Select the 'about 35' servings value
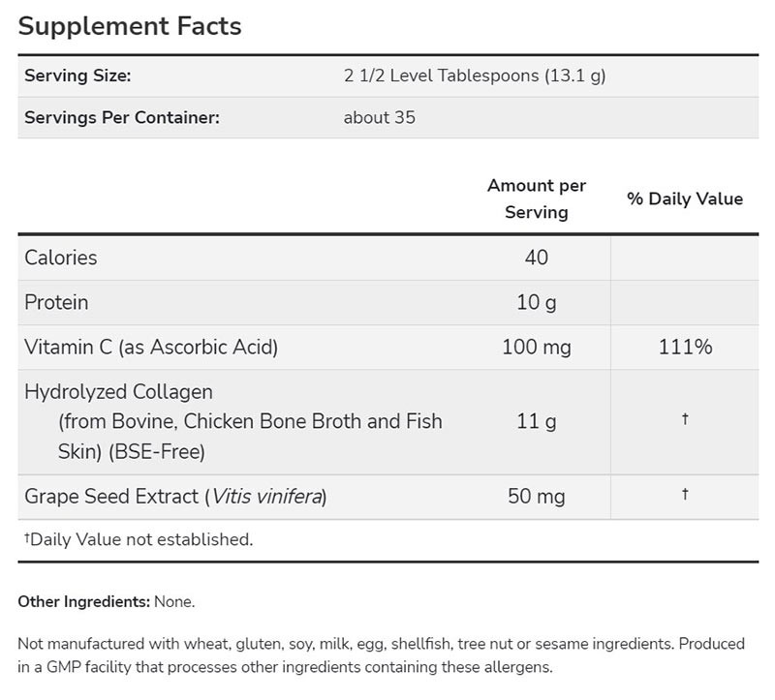This screenshot has width=775, height=700. 380,118
